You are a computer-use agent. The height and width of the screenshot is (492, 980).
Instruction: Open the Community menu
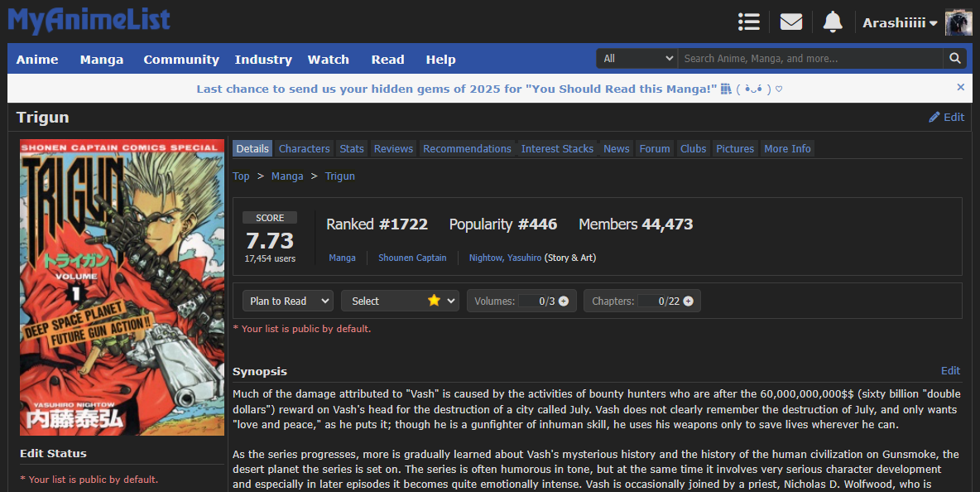(x=181, y=60)
